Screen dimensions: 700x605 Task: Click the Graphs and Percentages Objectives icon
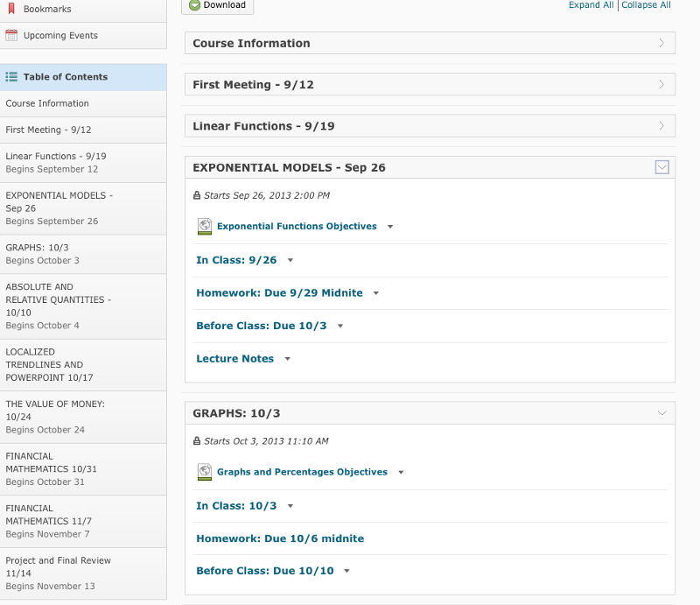(205, 472)
